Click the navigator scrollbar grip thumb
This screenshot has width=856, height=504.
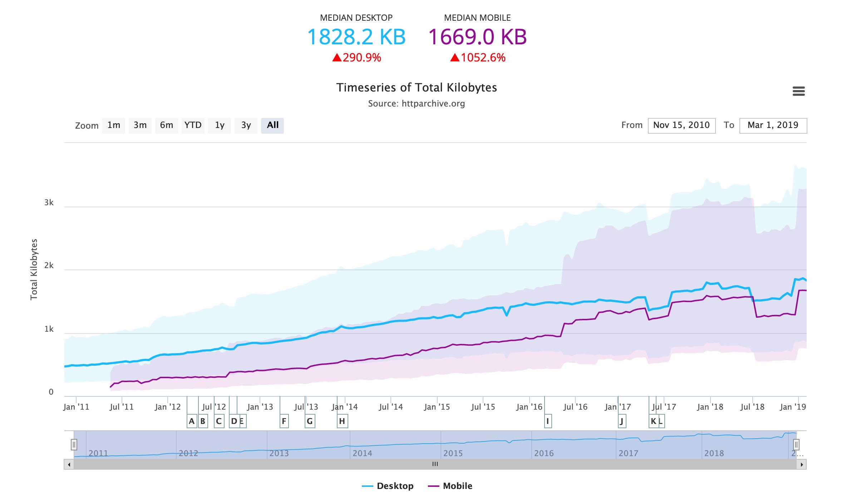(435, 464)
